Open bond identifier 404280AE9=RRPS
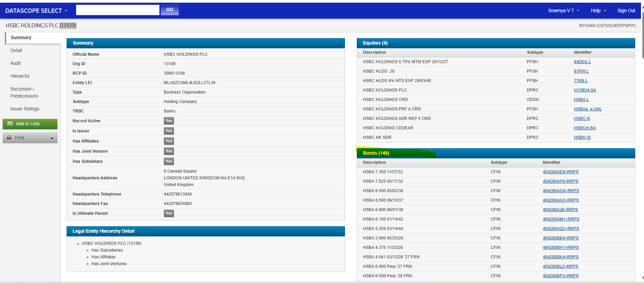Viewport: 644px width, 283px height. [561, 172]
